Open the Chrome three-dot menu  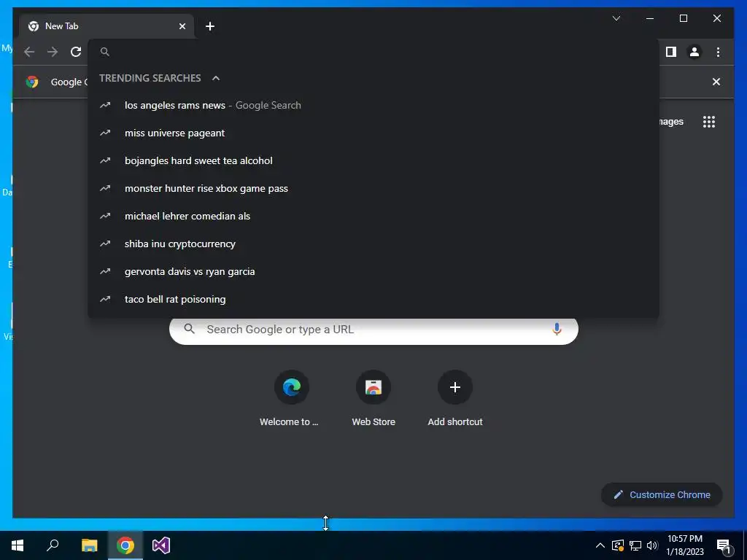(x=718, y=52)
